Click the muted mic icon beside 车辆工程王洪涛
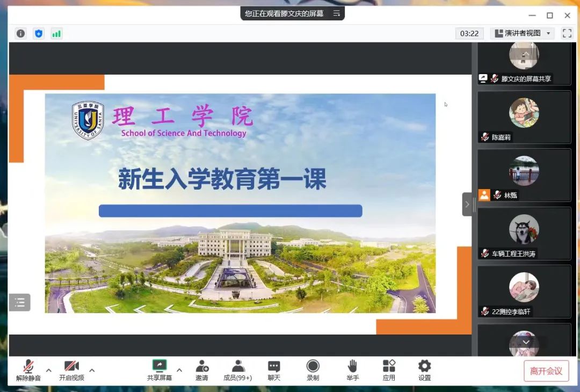The height and width of the screenshot is (392, 580). click(485, 253)
